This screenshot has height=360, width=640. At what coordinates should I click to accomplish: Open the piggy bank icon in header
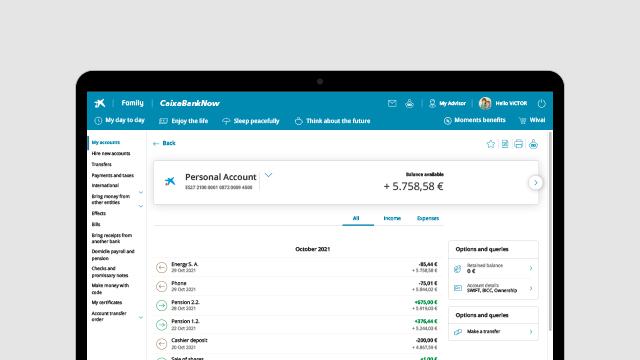tap(409, 103)
